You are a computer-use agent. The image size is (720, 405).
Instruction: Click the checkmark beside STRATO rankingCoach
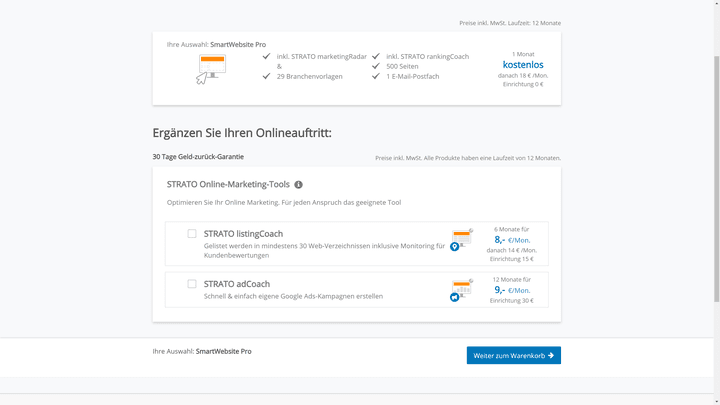pos(376,56)
